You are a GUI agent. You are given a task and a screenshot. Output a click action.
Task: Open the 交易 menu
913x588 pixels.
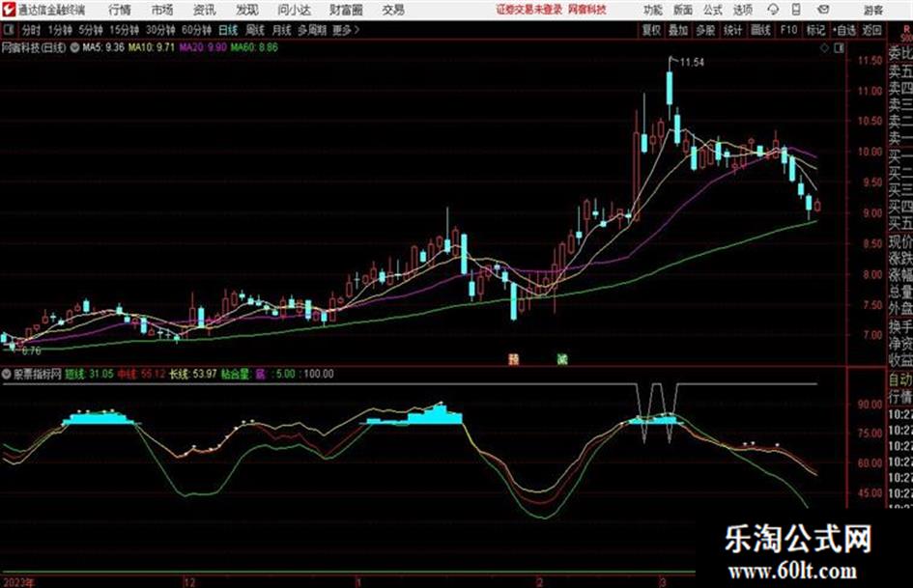[393, 10]
